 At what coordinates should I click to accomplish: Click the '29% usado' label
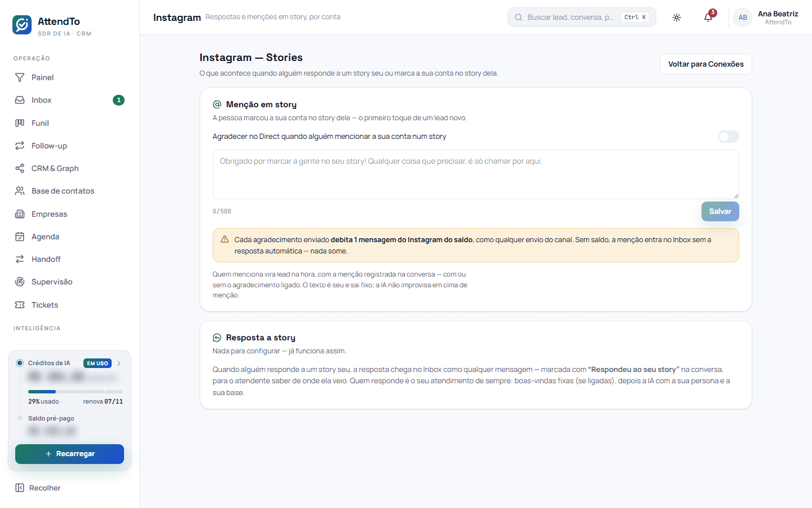tap(43, 402)
